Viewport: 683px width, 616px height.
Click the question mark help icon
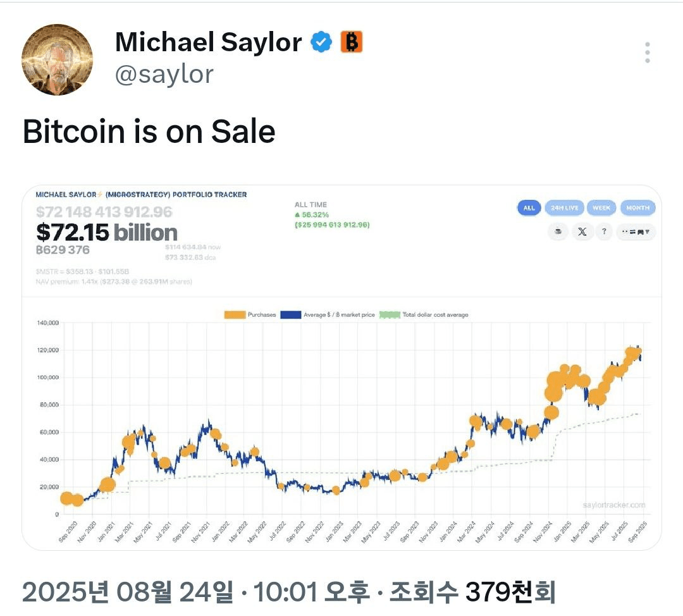tap(604, 231)
